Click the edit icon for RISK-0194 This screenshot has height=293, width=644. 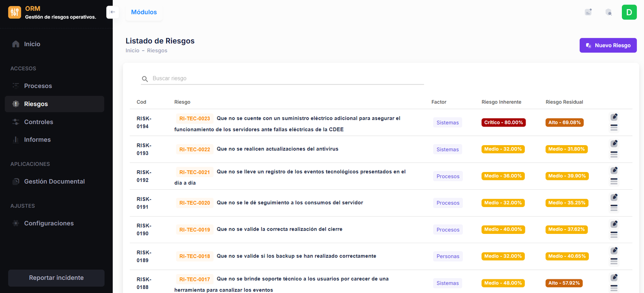614,117
